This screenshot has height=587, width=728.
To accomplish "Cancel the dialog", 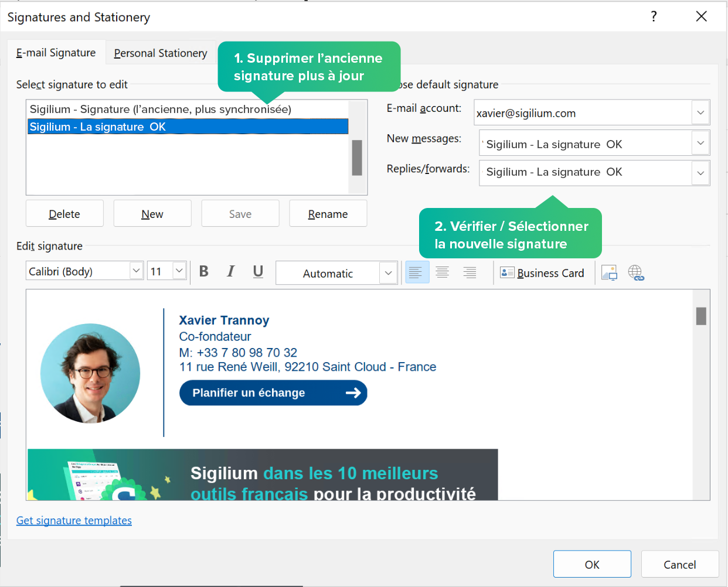I will click(x=680, y=564).
